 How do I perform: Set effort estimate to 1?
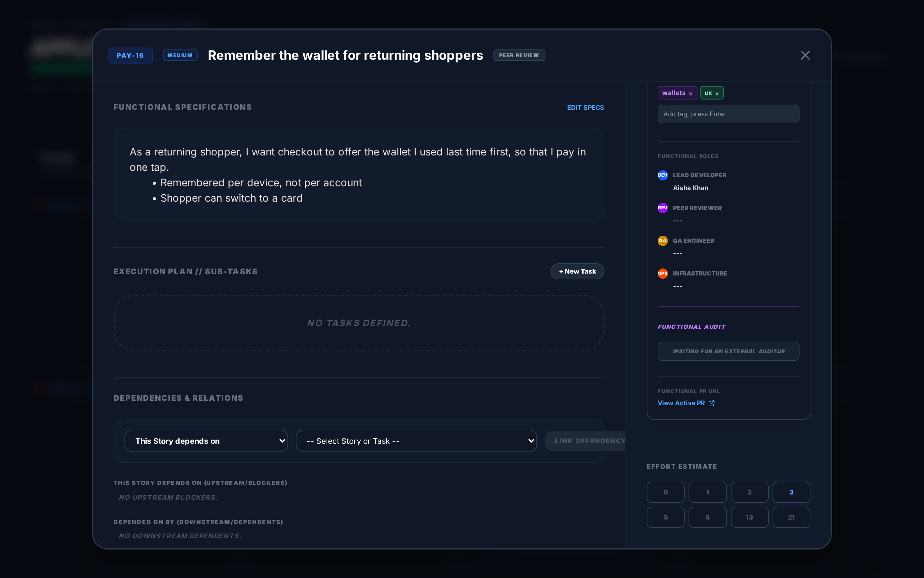tap(707, 492)
